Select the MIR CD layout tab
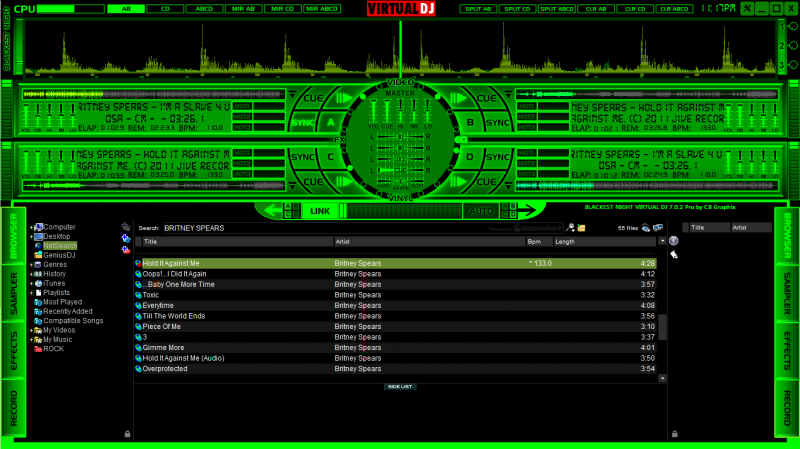 point(283,9)
